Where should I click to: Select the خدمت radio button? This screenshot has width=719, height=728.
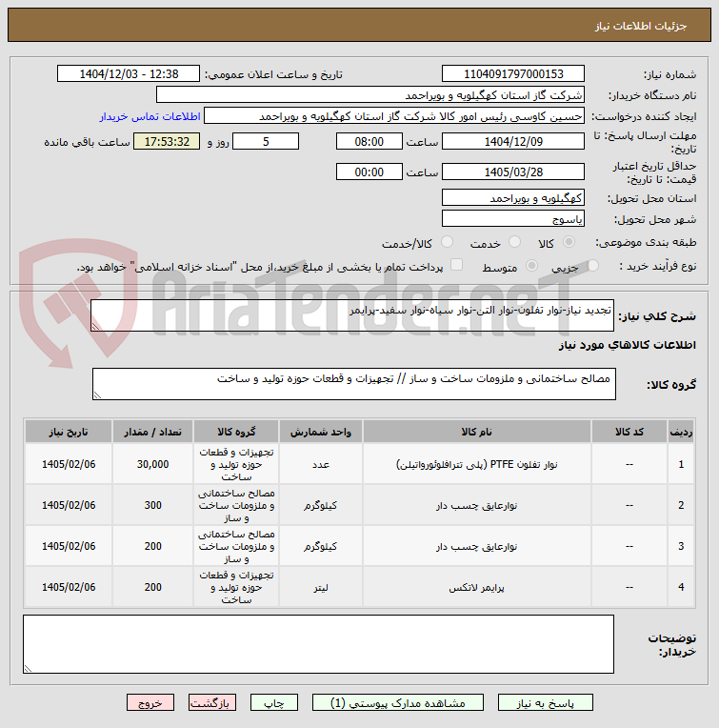click(514, 242)
